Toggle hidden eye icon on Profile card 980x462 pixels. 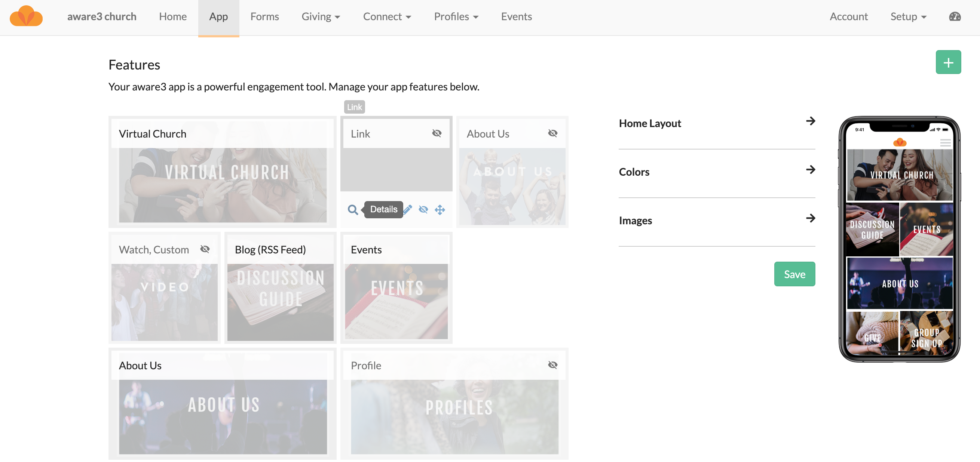[x=553, y=365]
